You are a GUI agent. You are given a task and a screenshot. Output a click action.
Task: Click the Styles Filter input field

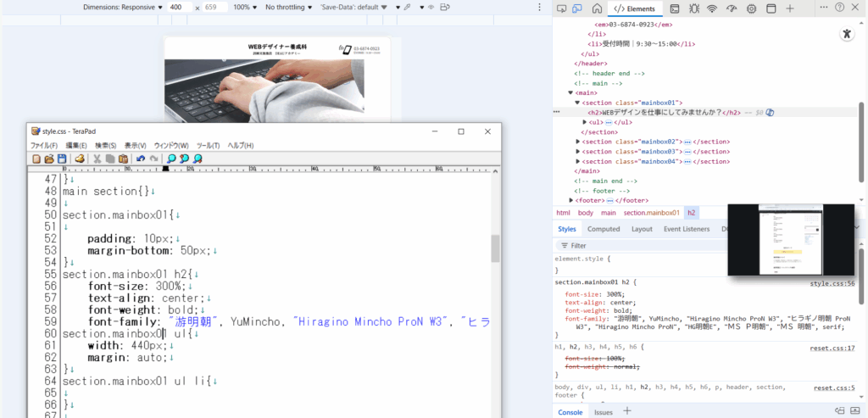(636, 246)
